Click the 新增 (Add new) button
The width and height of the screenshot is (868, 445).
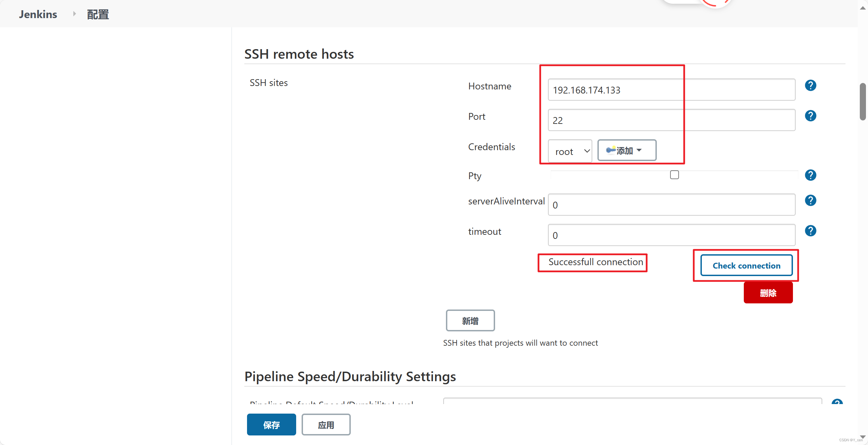(x=470, y=320)
